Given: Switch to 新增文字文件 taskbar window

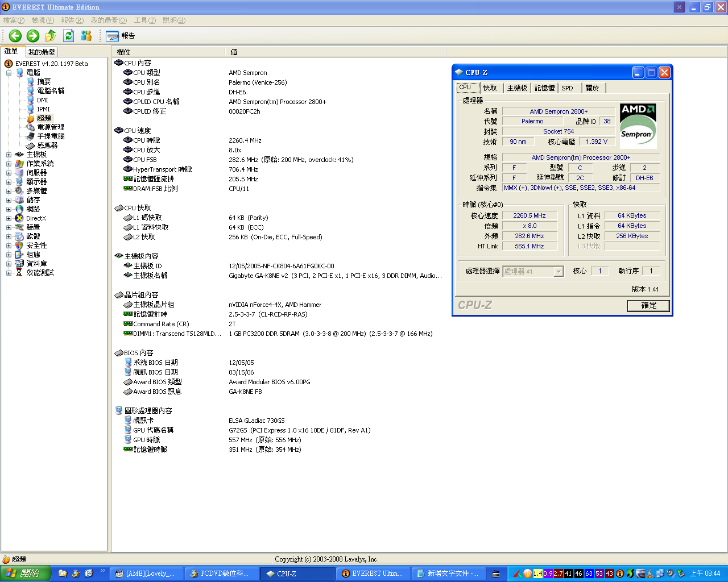Looking at the screenshot, I should (449, 573).
